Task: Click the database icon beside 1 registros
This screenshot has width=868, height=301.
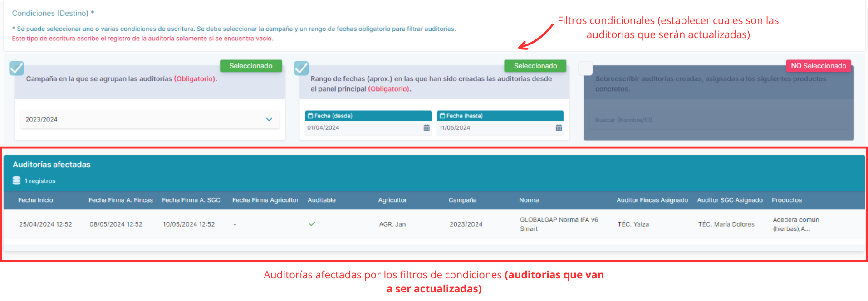Action: coord(16,180)
